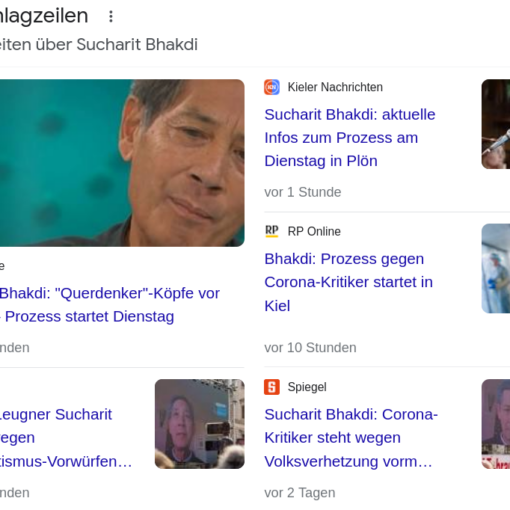Click the 'RP Online' source name
The height and width of the screenshot is (510, 510).
(x=314, y=231)
